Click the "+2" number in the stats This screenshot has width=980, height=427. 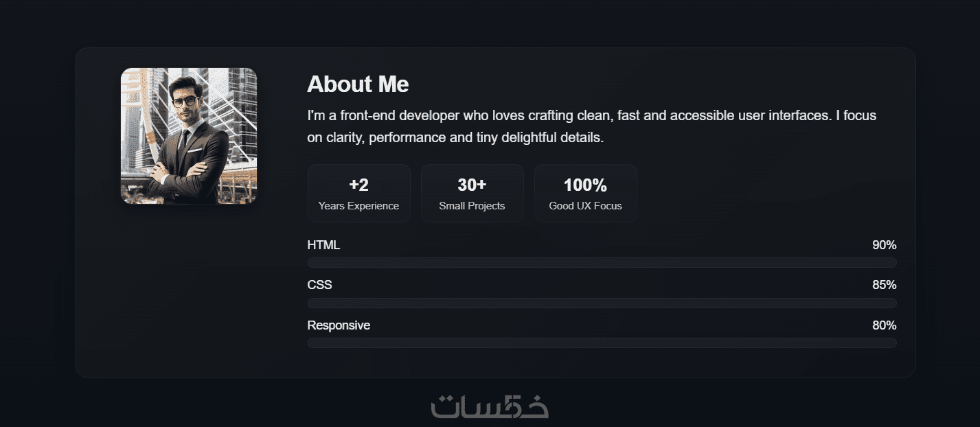pyautogui.click(x=358, y=185)
